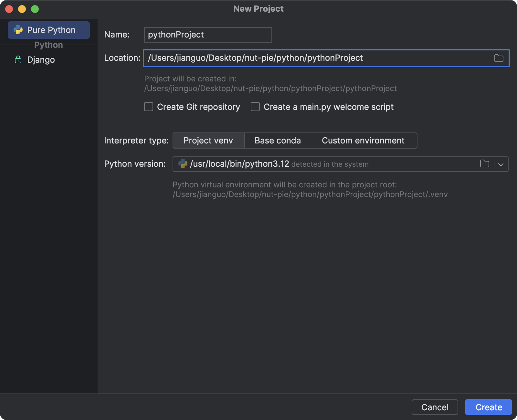Screen dimensions: 517x420
Task: Click the Python section header label
Action: pyautogui.click(x=48, y=45)
